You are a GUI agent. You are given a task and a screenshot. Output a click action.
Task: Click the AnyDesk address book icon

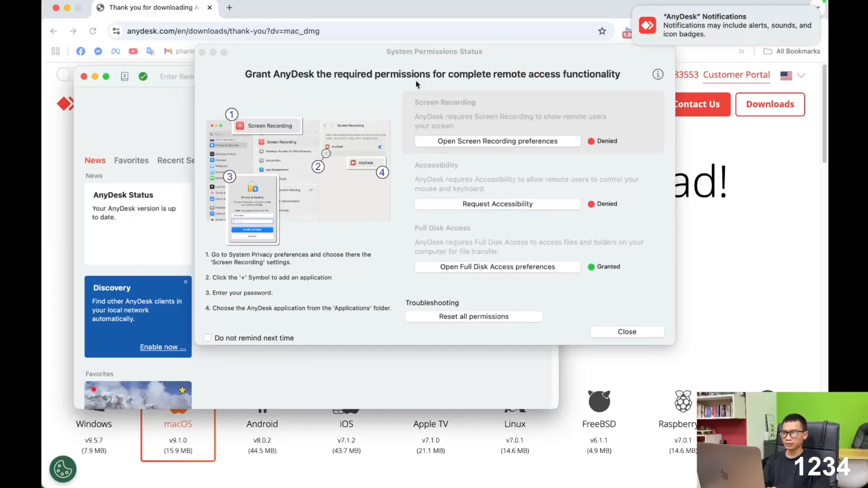click(125, 76)
